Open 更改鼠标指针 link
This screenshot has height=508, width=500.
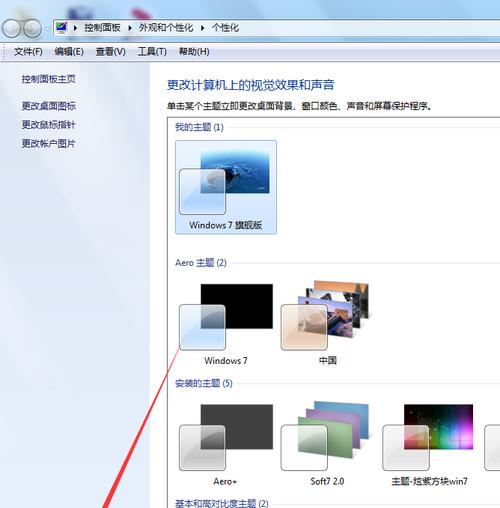coord(49,125)
